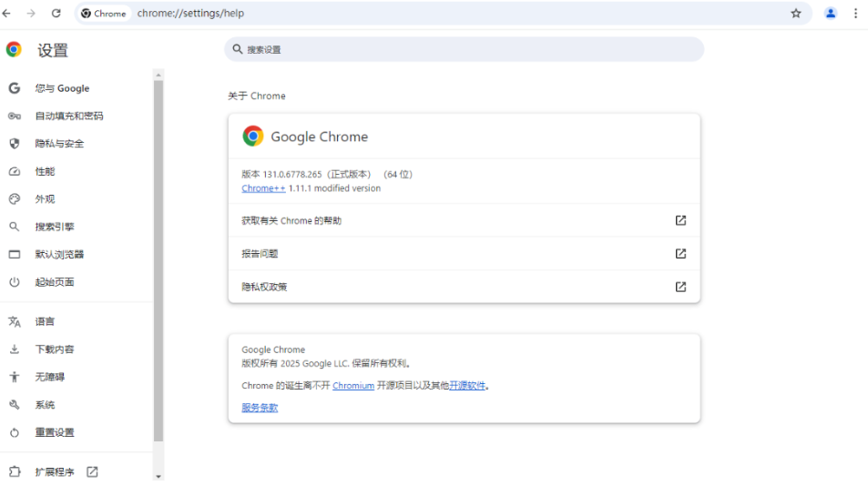Focus the 搜索设置 search field
The height and width of the screenshot is (496, 868).
(x=464, y=49)
